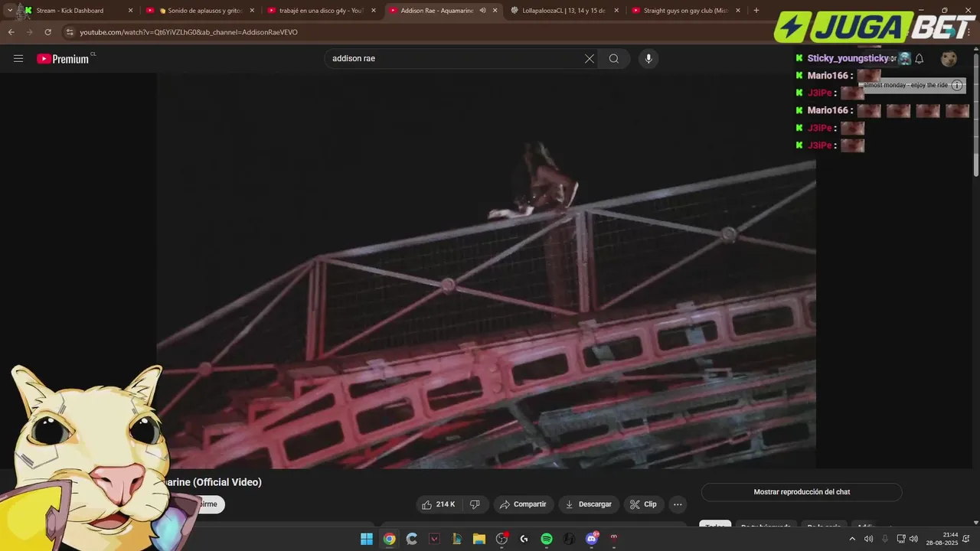Screen dimensions: 980x551
Task: Open Spotify from the taskbar
Action: click(547, 539)
